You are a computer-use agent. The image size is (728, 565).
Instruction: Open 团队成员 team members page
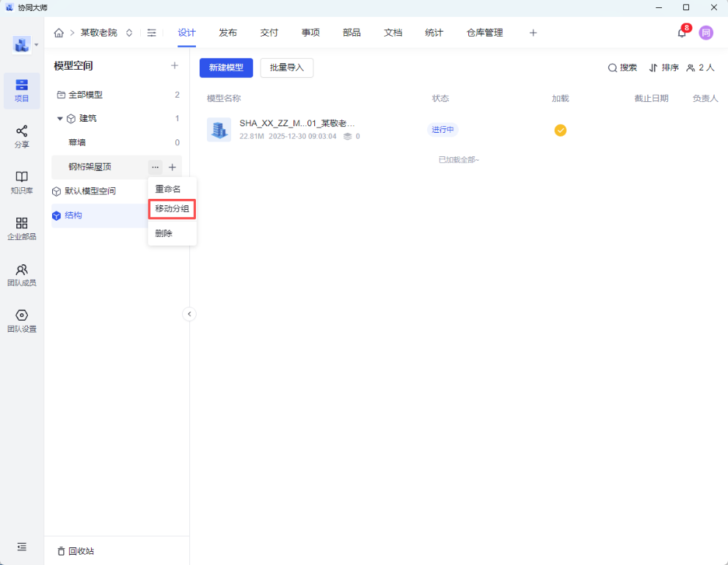22,274
